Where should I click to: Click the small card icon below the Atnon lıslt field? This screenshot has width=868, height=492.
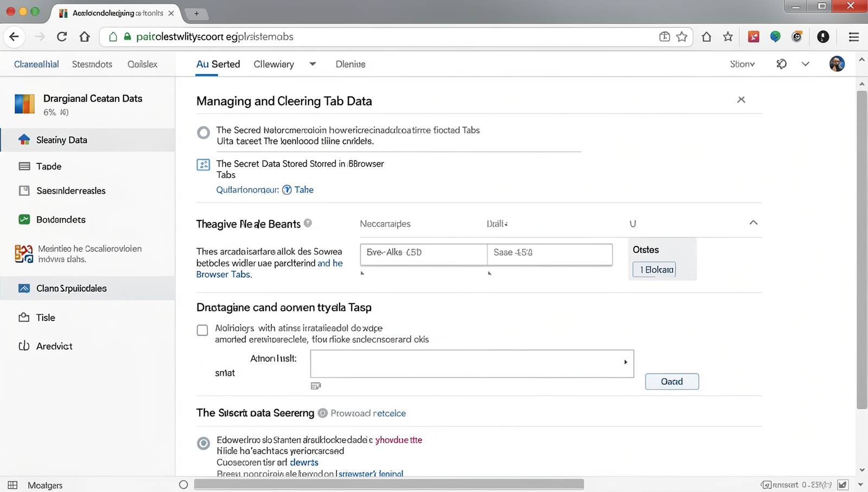(x=316, y=386)
